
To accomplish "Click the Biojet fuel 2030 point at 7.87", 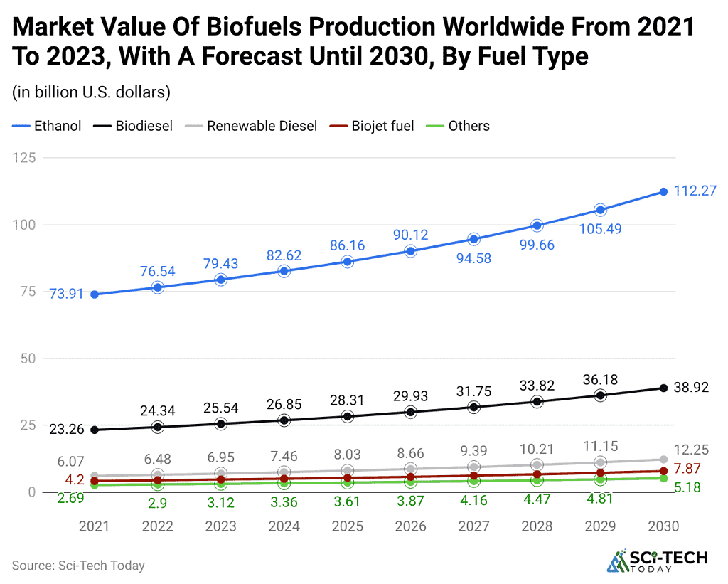I will click(x=663, y=471).
